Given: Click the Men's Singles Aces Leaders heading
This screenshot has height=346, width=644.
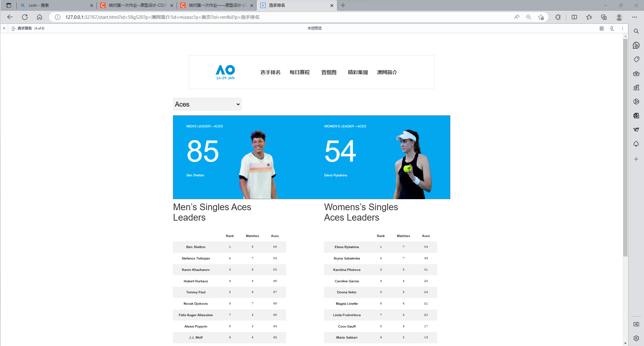Looking at the screenshot, I should [212, 212].
